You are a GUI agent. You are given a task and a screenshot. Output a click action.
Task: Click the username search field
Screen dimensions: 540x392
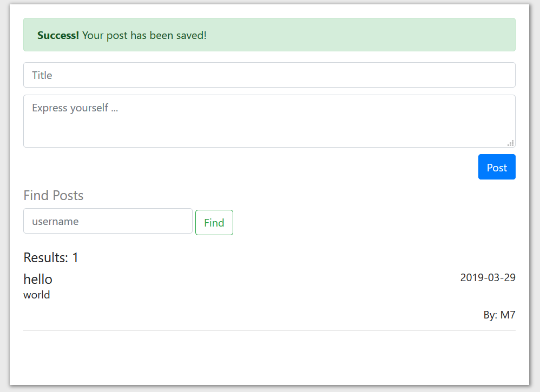(x=108, y=222)
